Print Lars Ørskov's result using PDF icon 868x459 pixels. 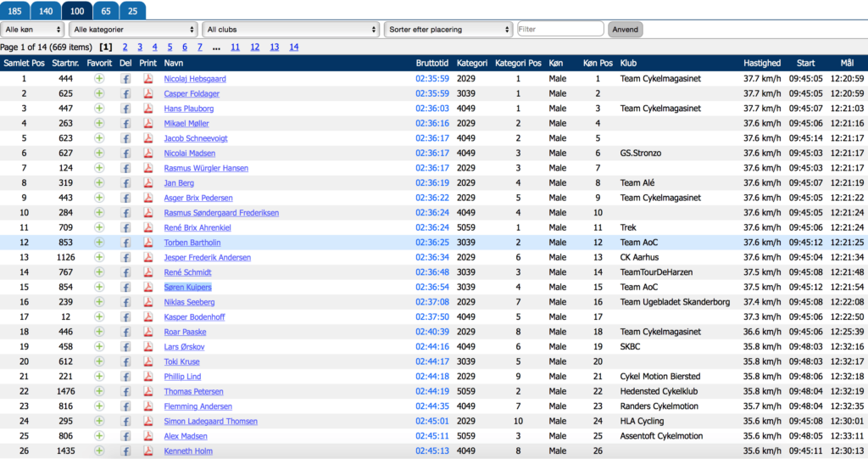147,347
